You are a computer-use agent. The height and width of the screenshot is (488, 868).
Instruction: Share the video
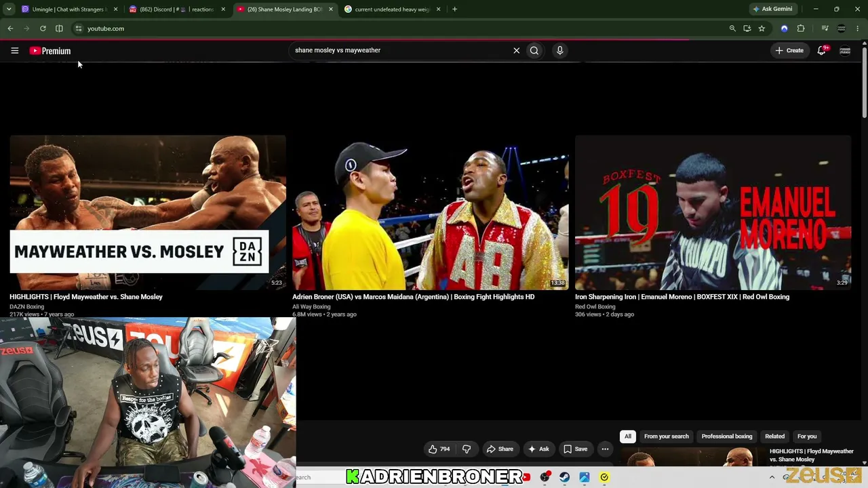coord(500,449)
